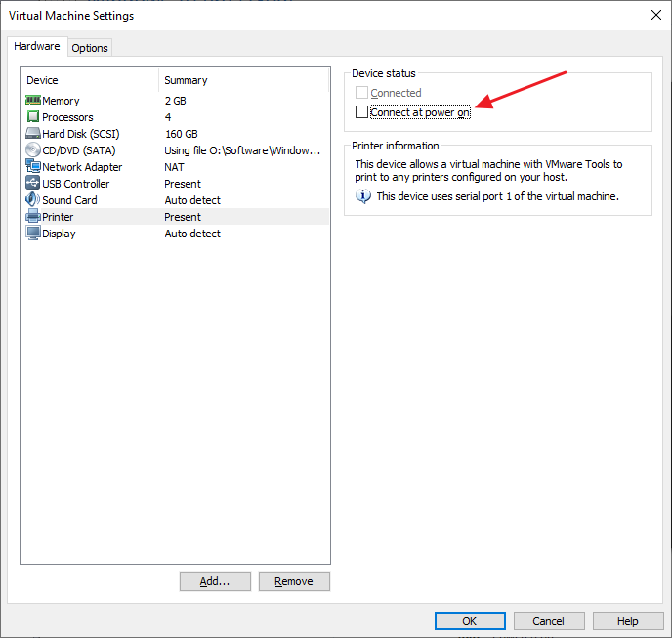Click the Display 'Auto detect' summary

pyautogui.click(x=192, y=234)
